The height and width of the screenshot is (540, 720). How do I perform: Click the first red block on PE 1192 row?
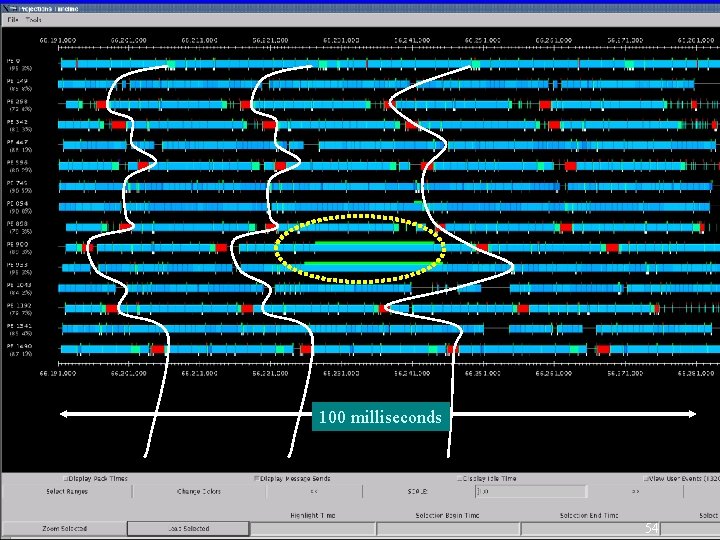(x=112, y=309)
